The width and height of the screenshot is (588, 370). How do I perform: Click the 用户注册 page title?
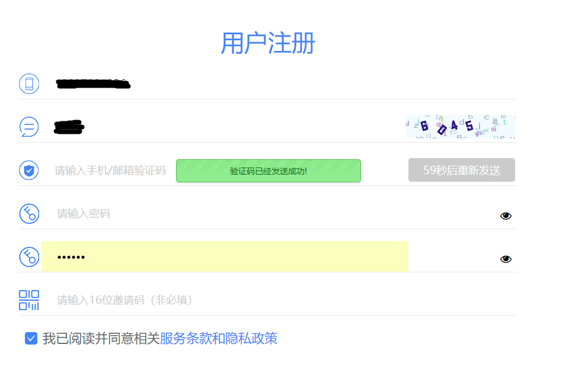pos(269,44)
